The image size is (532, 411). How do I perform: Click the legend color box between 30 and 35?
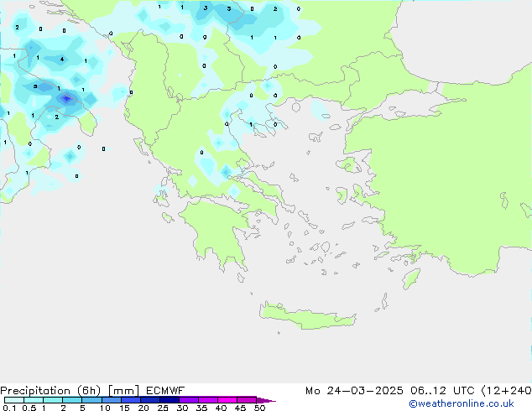coord(189,400)
